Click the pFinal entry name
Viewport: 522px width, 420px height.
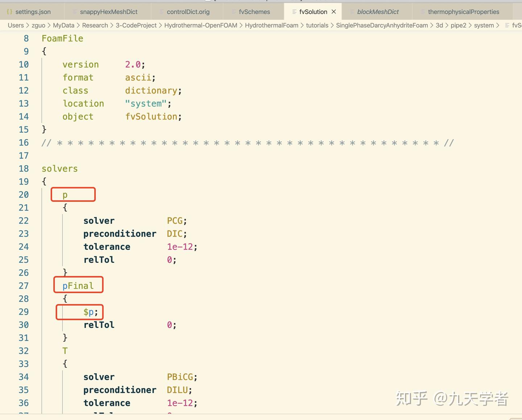[x=78, y=286]
